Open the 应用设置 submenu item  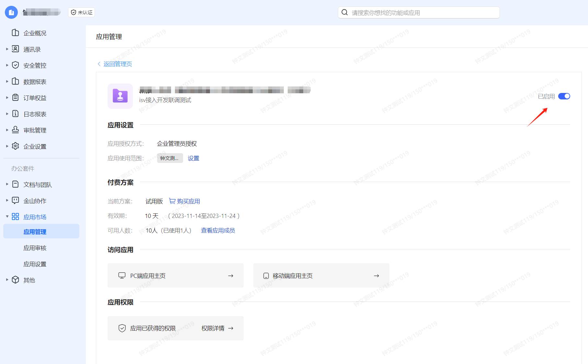click(x=35, y=264)
